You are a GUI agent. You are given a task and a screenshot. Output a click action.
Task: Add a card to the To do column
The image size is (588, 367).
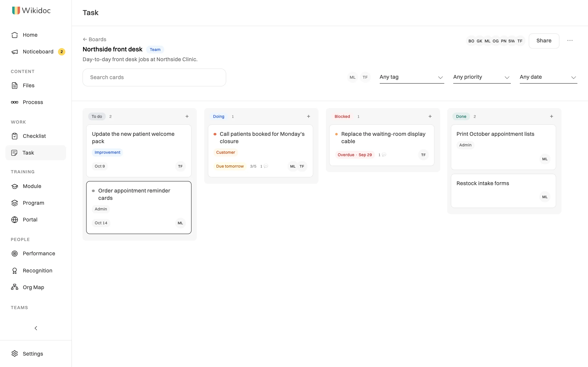coord(187,116)
